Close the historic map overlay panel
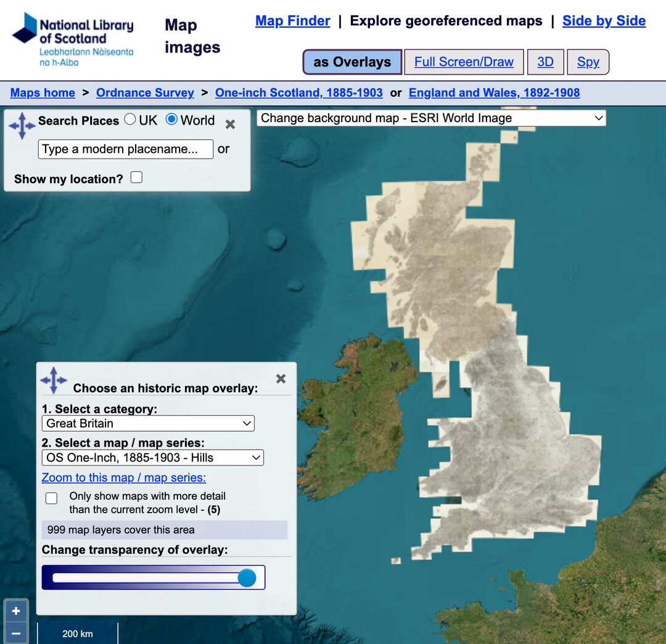The image size is (666, 644). click(x=281, y=379)
